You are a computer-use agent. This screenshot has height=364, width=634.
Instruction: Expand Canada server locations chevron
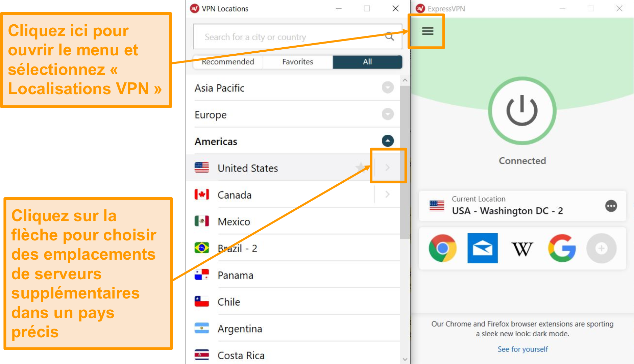click(x=387, y=194)
